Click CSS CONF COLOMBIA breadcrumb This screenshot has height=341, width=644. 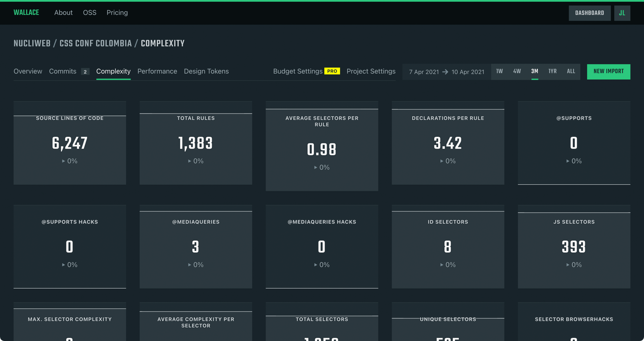(x=96, y=43)
